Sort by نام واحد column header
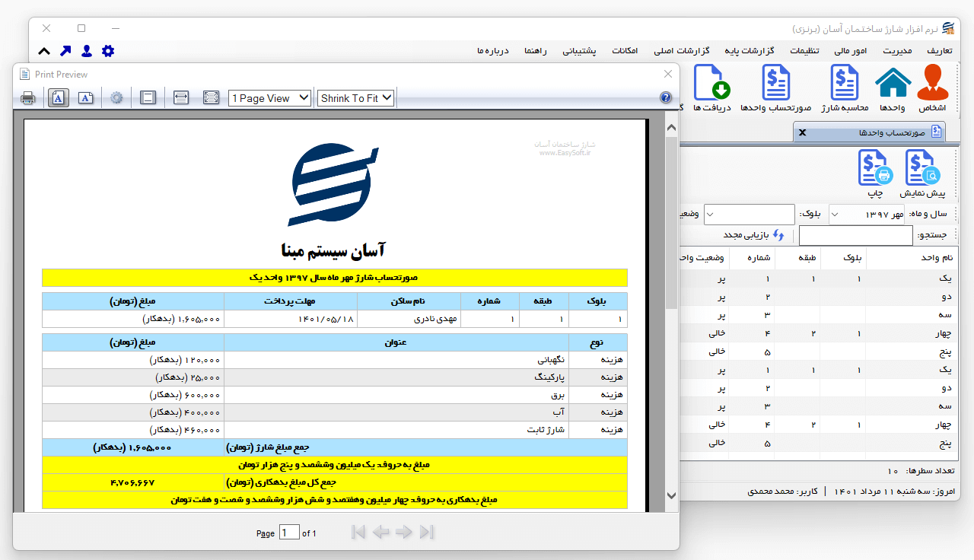The image size is (974, 560). coord(913,258)
